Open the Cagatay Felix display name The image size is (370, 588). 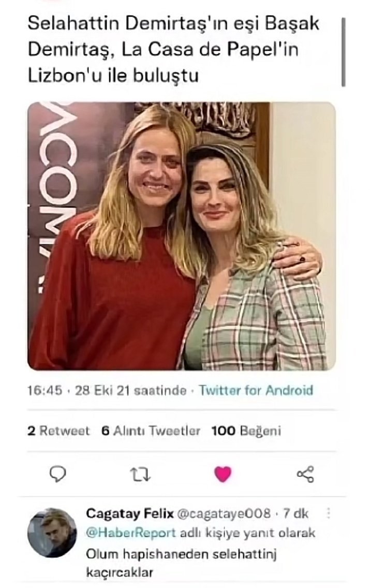point(130,513)
